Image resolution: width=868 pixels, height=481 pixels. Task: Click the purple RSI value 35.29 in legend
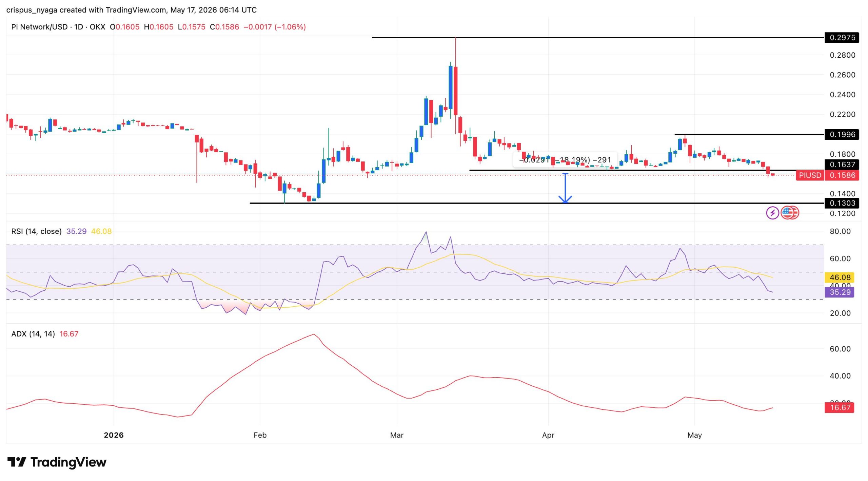click(x=76, y=231)
